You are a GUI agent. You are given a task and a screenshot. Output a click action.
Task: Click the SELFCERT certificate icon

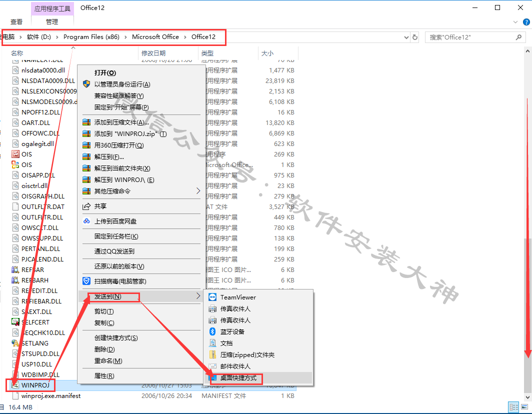tap(15, 322)
